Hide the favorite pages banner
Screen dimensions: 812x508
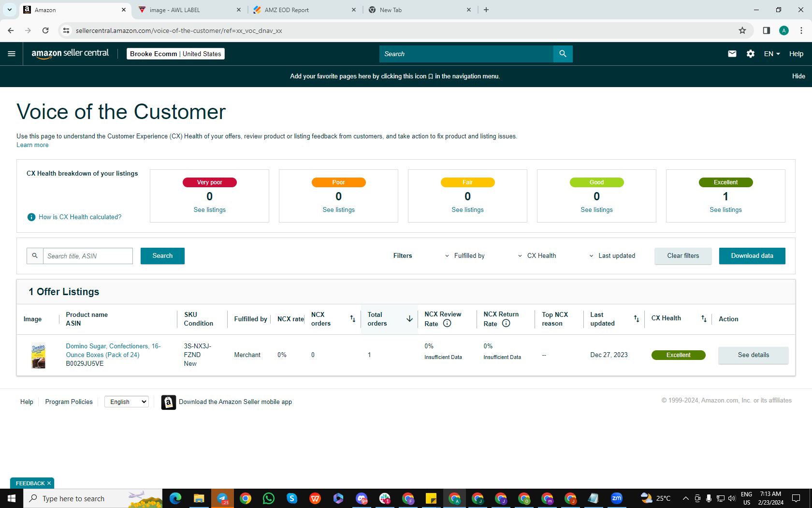(798, 76)
